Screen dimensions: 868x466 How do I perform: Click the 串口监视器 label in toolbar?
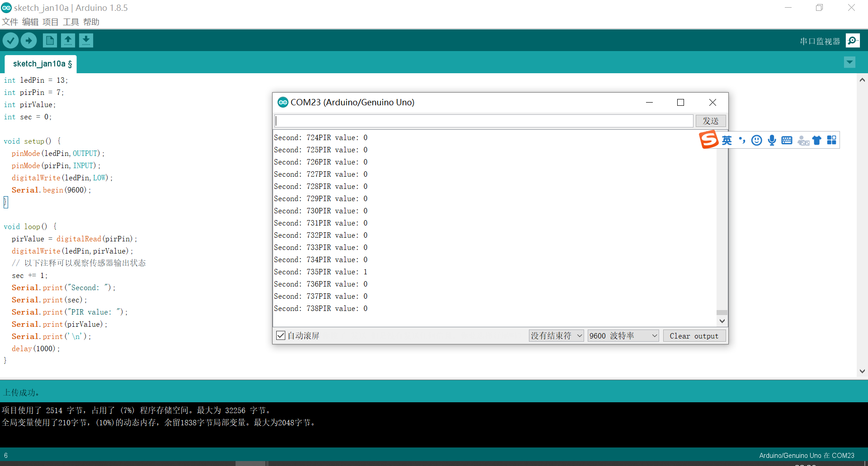point(820,41)
